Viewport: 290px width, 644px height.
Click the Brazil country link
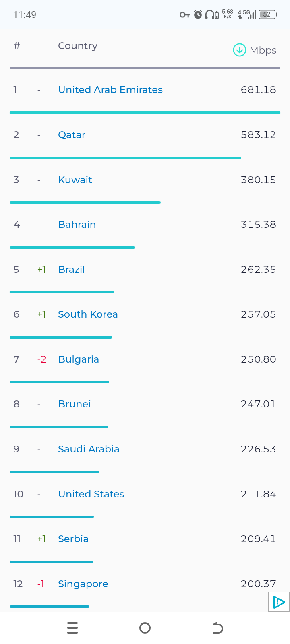coord(71,270)
